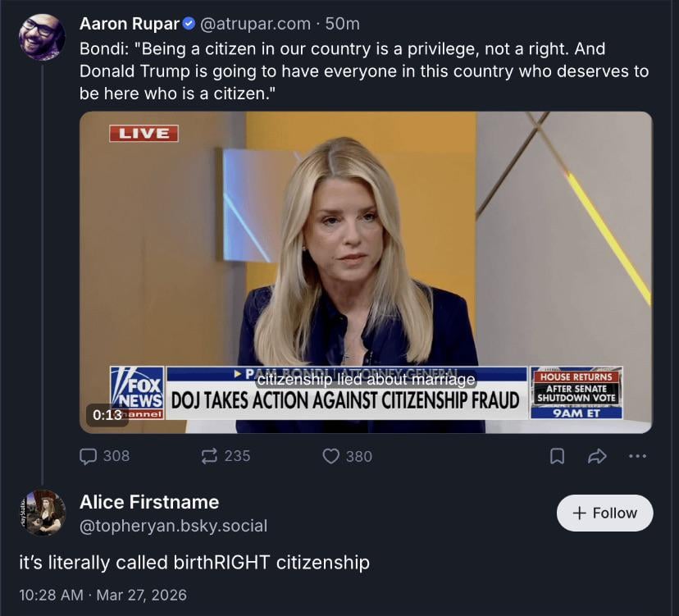679x616 pixels.
Task: Follow Alice Firstname
Action: click(x=604, y=513)
